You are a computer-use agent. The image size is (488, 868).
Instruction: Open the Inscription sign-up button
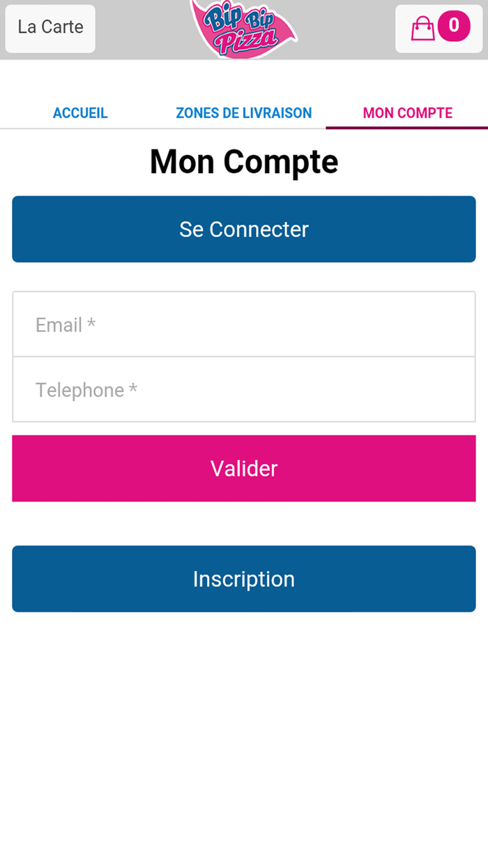tap(244, 579)
